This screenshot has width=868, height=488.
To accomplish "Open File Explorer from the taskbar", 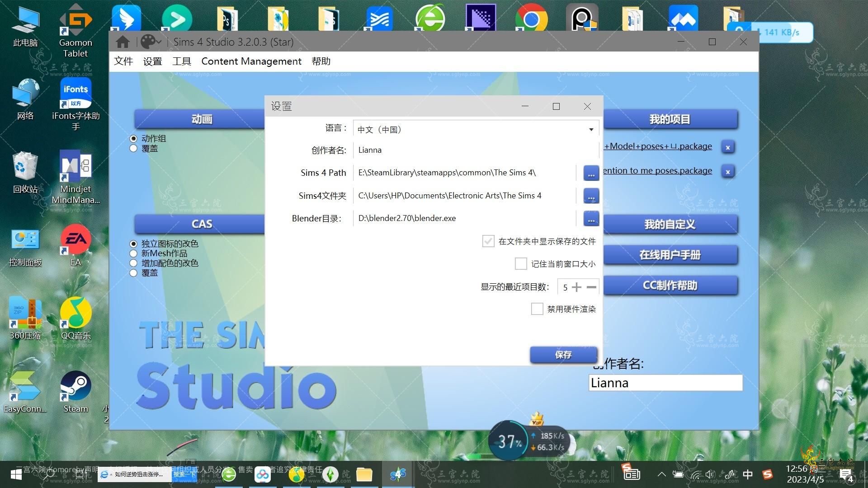I will (x=364, y=474).
